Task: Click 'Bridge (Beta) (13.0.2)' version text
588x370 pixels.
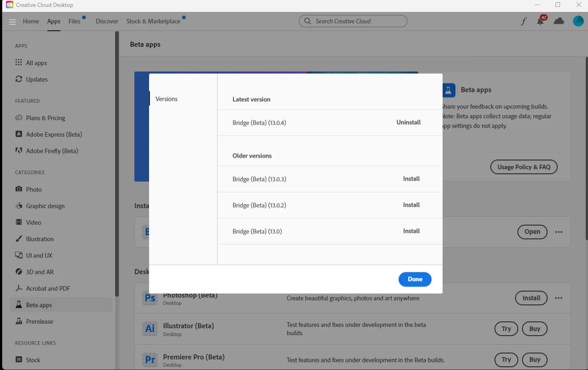Action: coord(259,205)
